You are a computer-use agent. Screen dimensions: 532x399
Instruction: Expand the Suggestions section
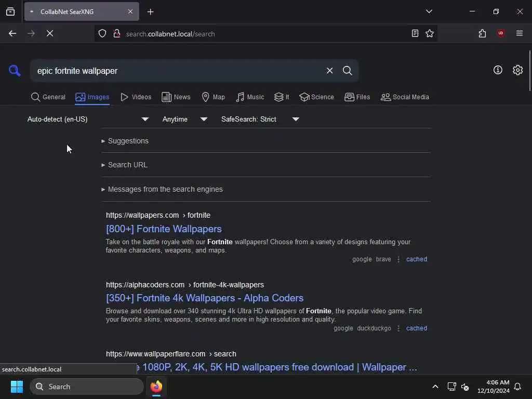point(125,141)
